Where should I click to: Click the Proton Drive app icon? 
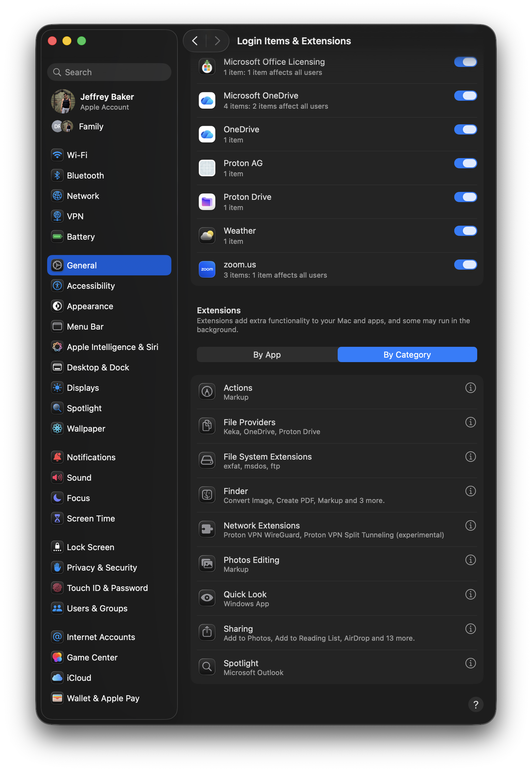pyautogui.click(x=207, y=202)
